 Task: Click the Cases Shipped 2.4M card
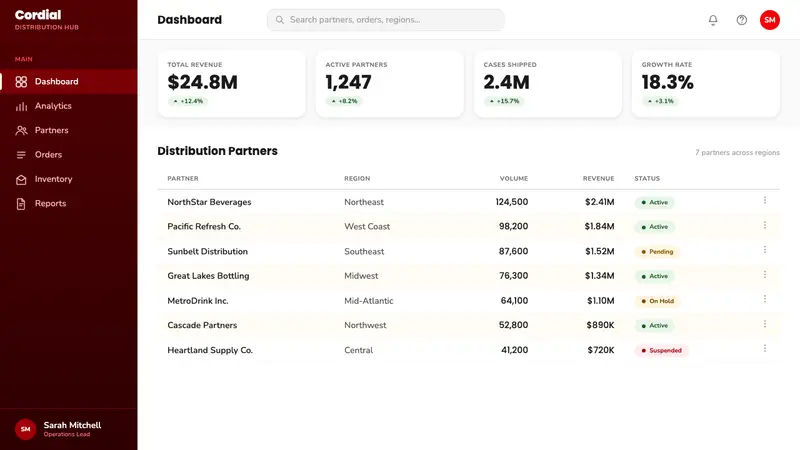pyautogui.click(x=547, y=84)
